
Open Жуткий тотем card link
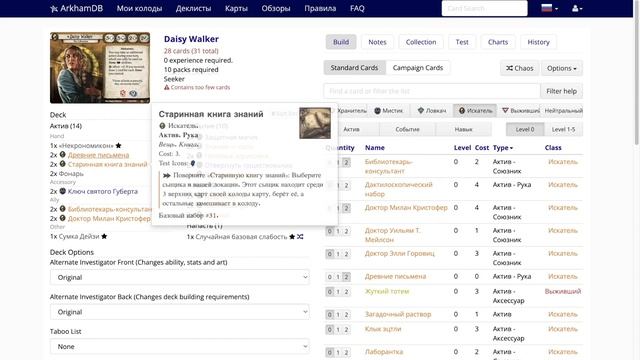[x=387, y=291]
